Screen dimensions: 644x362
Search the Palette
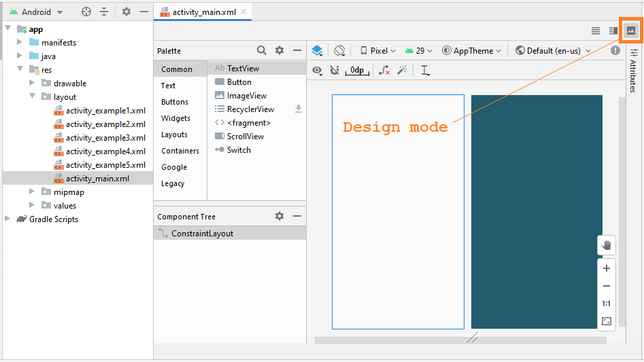pos(262,50)
